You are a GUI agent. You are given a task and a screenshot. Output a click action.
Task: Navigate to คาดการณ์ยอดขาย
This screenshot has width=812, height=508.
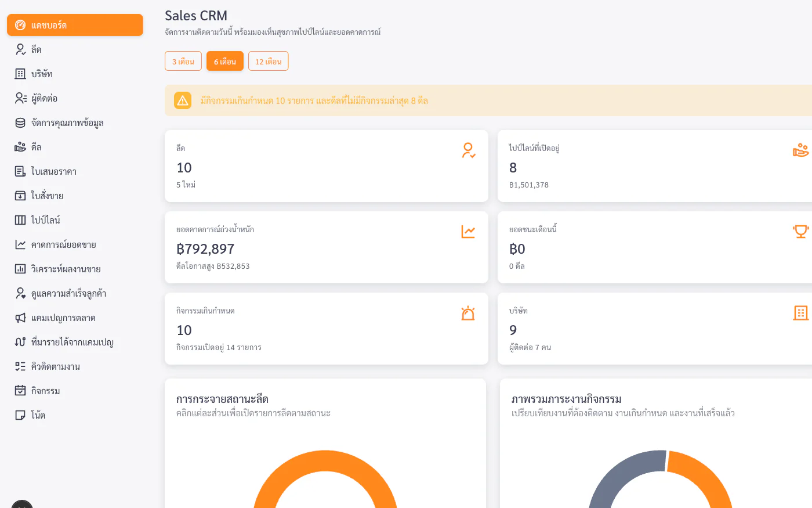pos(75,244)
